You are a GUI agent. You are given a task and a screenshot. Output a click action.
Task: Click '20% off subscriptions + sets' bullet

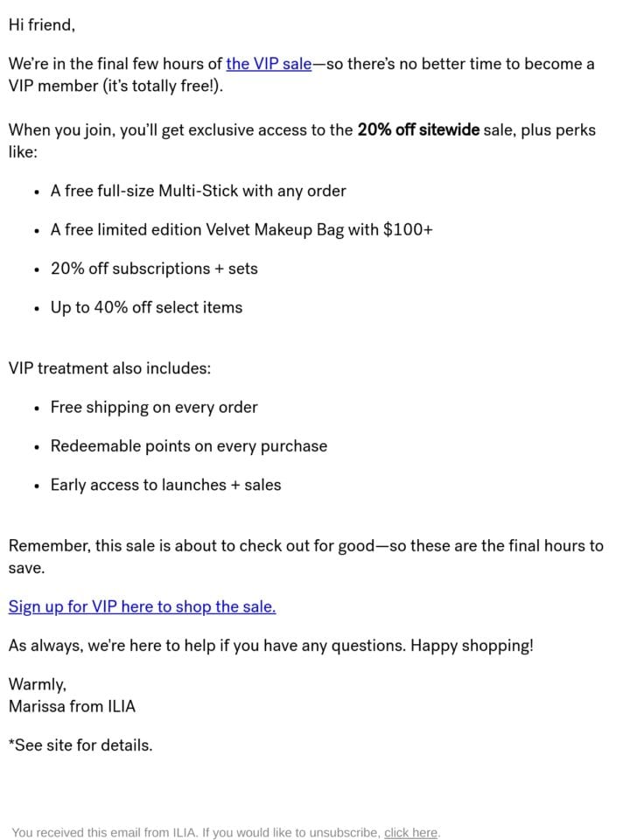click(x=154, y=269)
